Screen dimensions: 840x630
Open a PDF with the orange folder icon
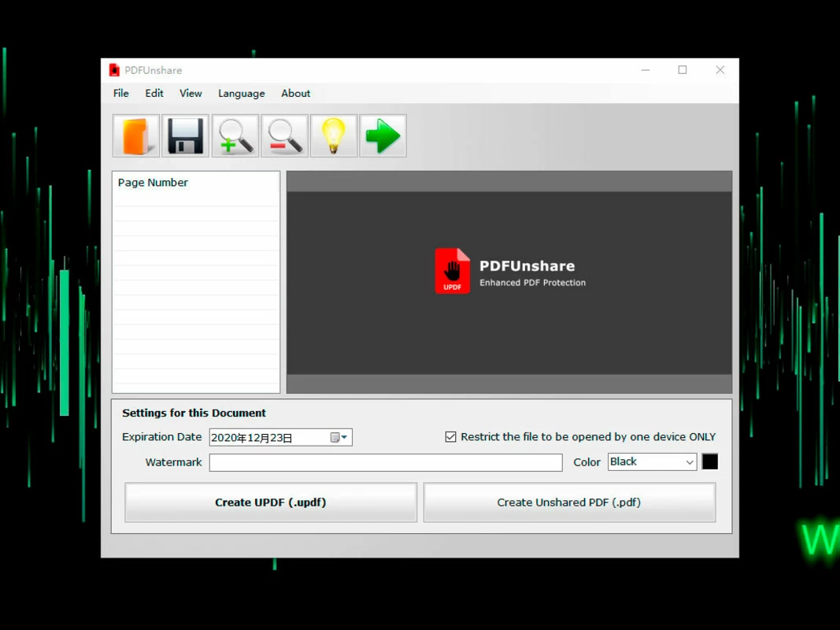click(136, 136)
